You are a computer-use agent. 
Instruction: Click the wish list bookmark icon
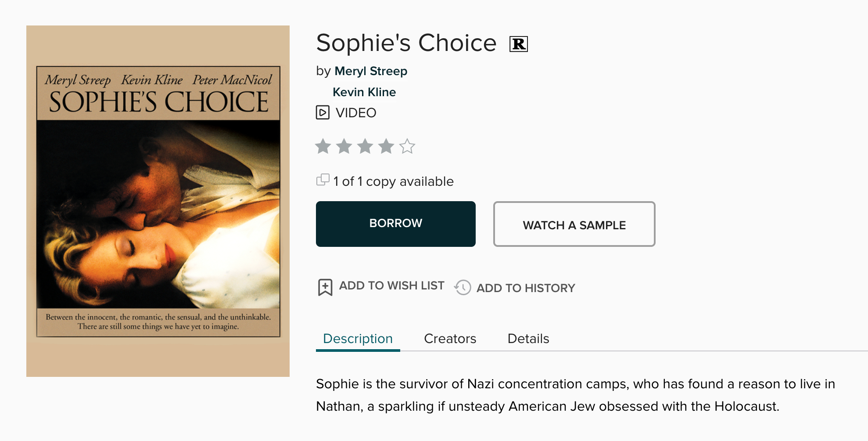coord(325,287)
